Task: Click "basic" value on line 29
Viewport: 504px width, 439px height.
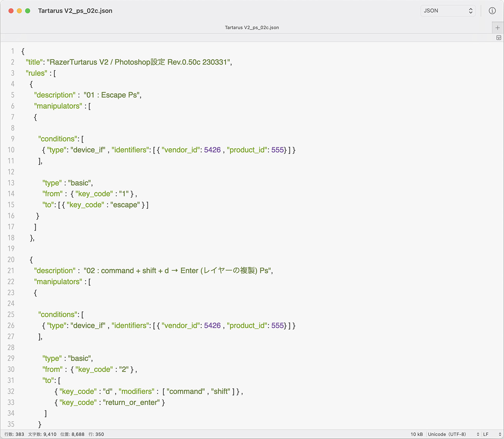Action: pyautogui.click(x=80, y=358)
